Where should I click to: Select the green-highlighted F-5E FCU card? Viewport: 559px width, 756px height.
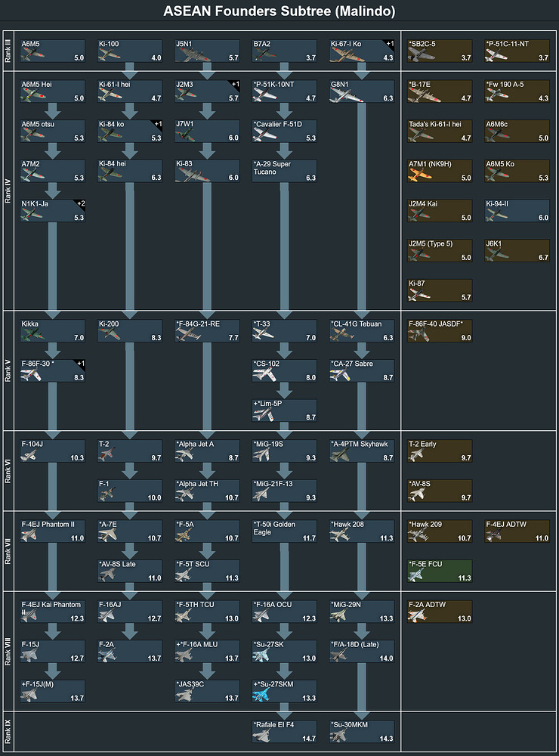point(440,571)
